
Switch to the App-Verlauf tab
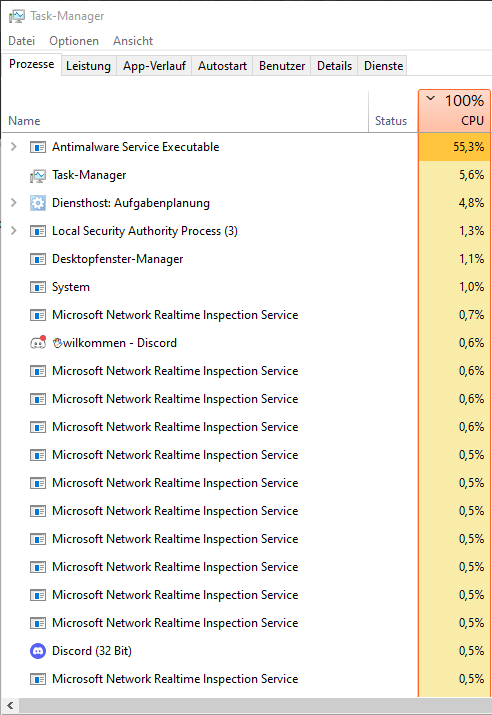click(154, 66)
